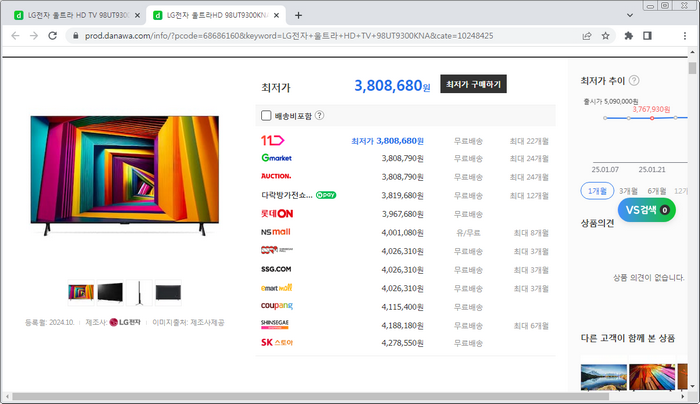Go back to the previous page

coord(15,36)
